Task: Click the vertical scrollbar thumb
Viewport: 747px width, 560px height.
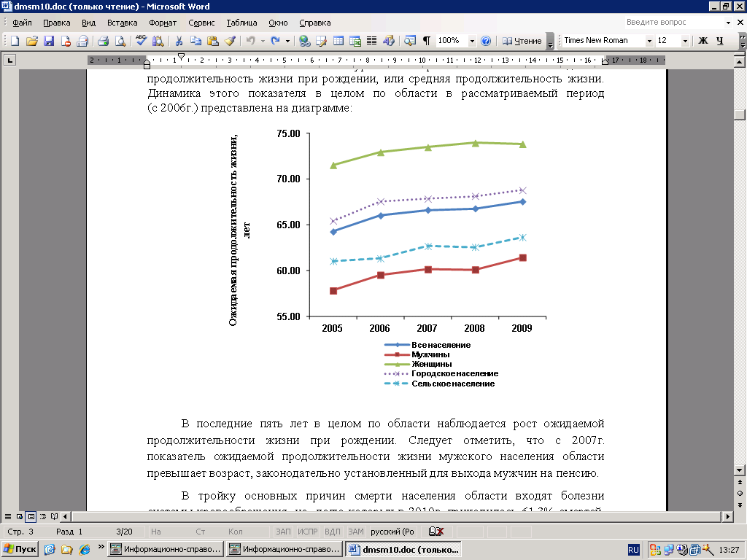Action: coord(740,114)
